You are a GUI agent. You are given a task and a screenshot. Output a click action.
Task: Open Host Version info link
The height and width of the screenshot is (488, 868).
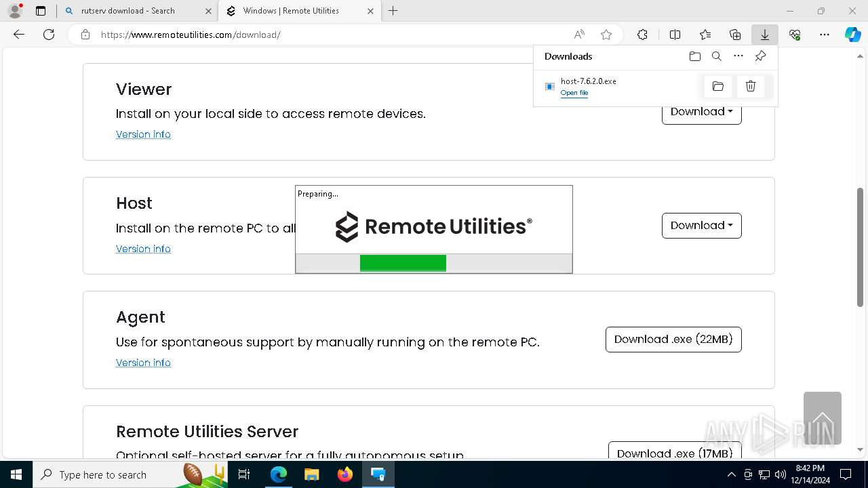143,249
